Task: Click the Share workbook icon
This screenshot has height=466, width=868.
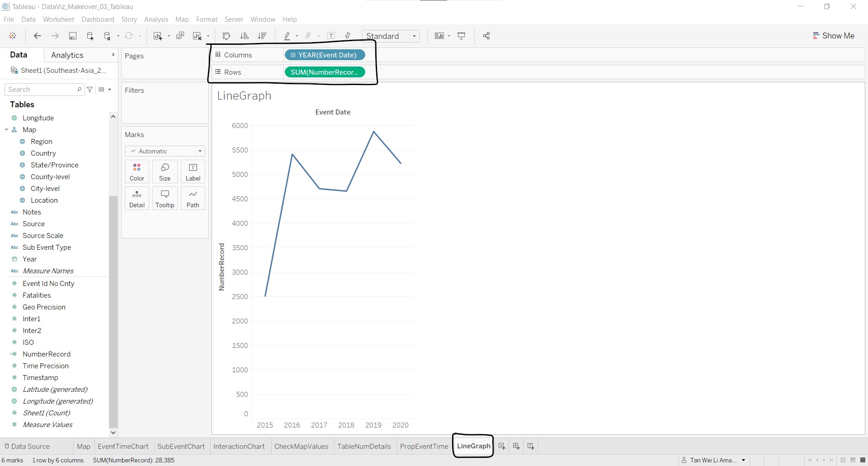Action: pos(486,36)
